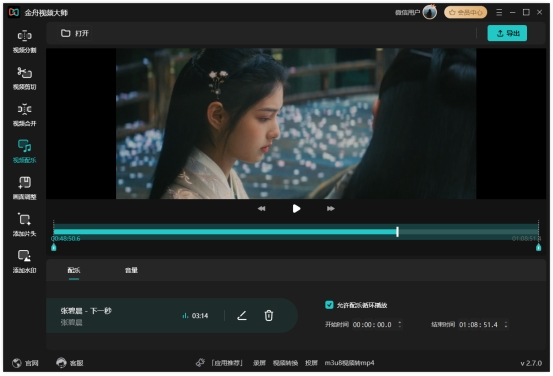Open the 添加水印 add watermark tool
553x376 pixels.
click(x=24, y=261)
